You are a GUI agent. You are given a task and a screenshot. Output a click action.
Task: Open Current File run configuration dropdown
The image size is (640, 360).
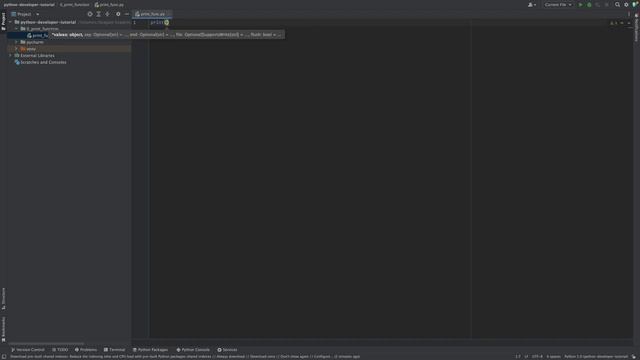point(558,4)
